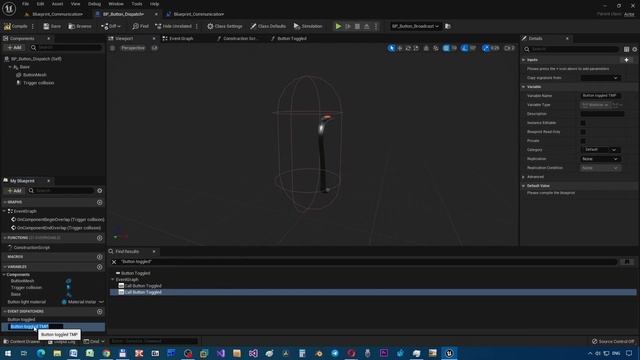Open the viewport options hamburger menu
Viewport: 640px width, 360px height.
tap(113, 48)
